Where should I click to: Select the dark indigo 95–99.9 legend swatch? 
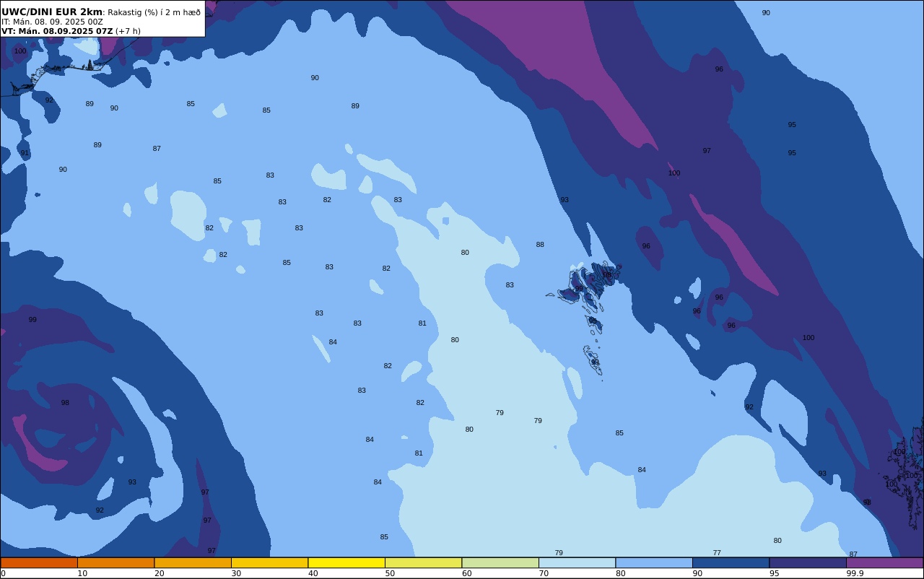pyautogui.click(x=808, y=562)
